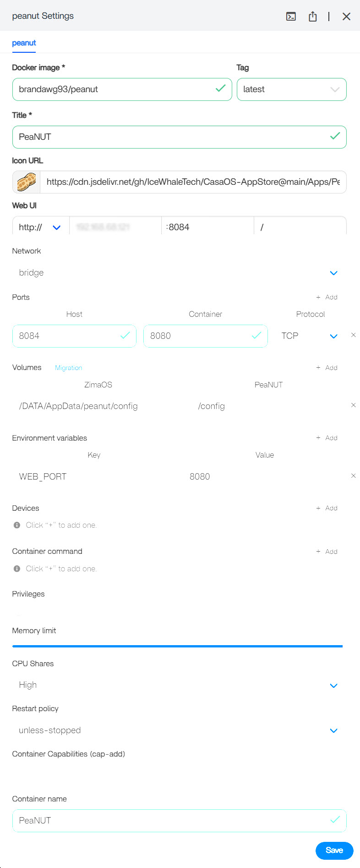Click the Memory limit slider bar
360x868 pixels.
pos(177,646)
